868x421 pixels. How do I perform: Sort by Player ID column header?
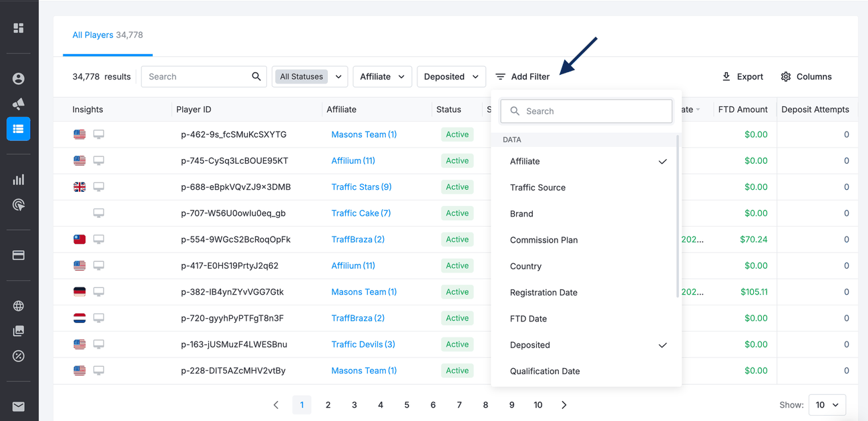[194, 110]
